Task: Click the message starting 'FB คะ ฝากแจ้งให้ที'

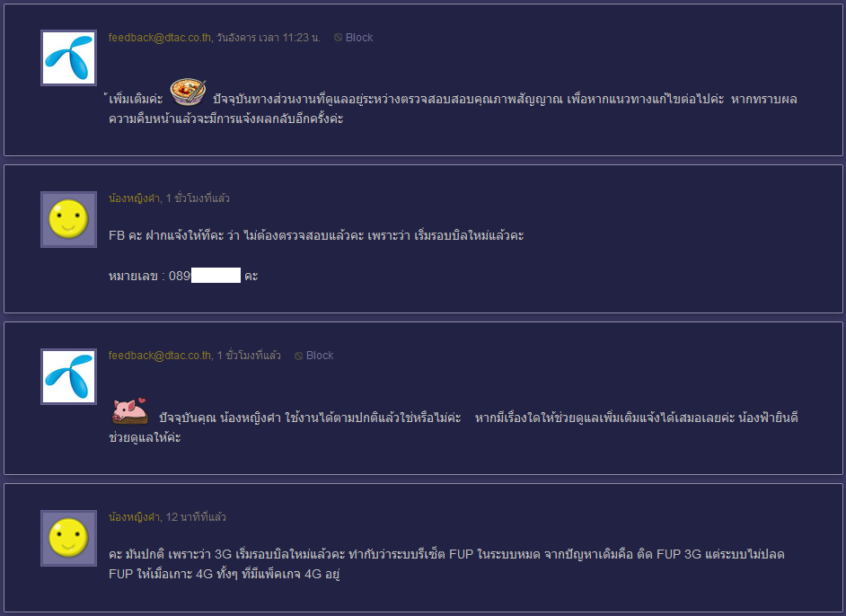Action: click(316, 235)
